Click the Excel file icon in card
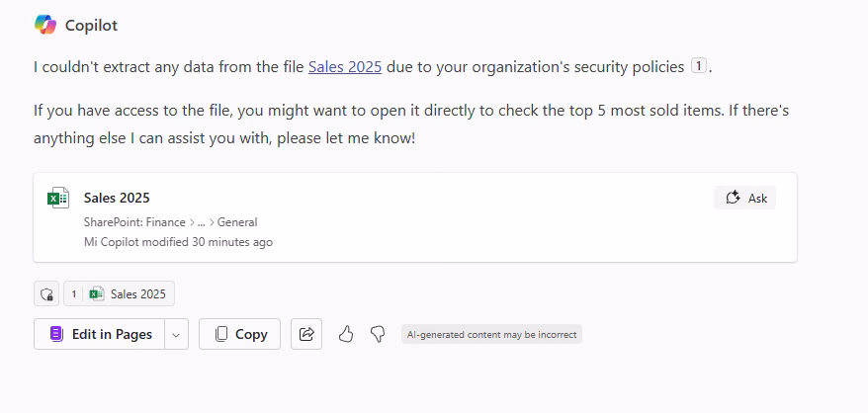The image size is (868, 413). pyautogui.click(x=58, y=198)
